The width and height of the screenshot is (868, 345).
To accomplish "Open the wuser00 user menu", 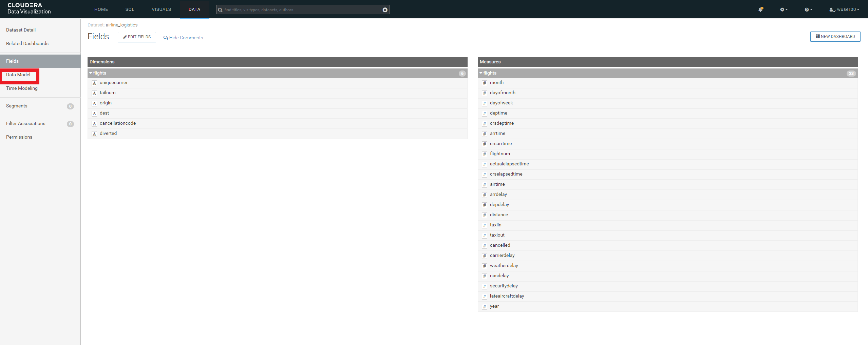I will pos(844,9).
